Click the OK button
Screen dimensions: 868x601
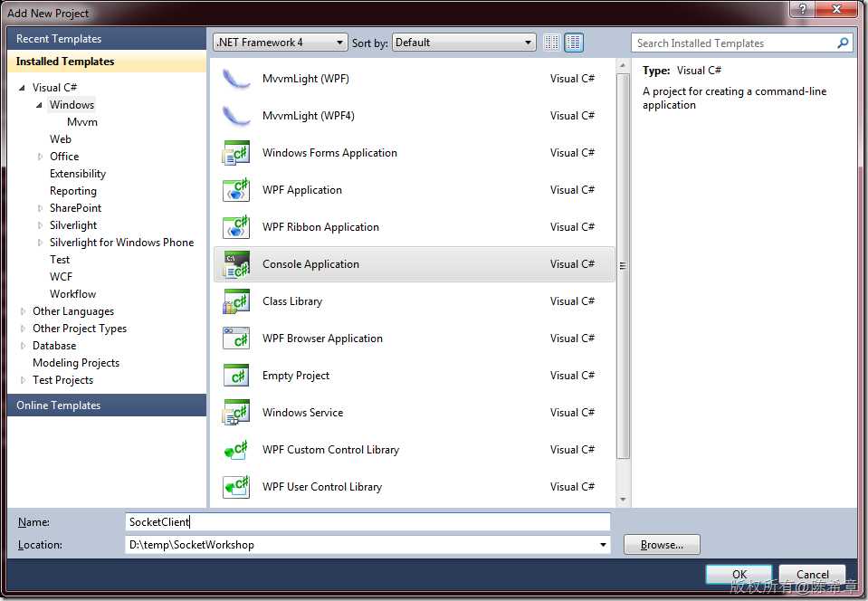tap(739, 574)
